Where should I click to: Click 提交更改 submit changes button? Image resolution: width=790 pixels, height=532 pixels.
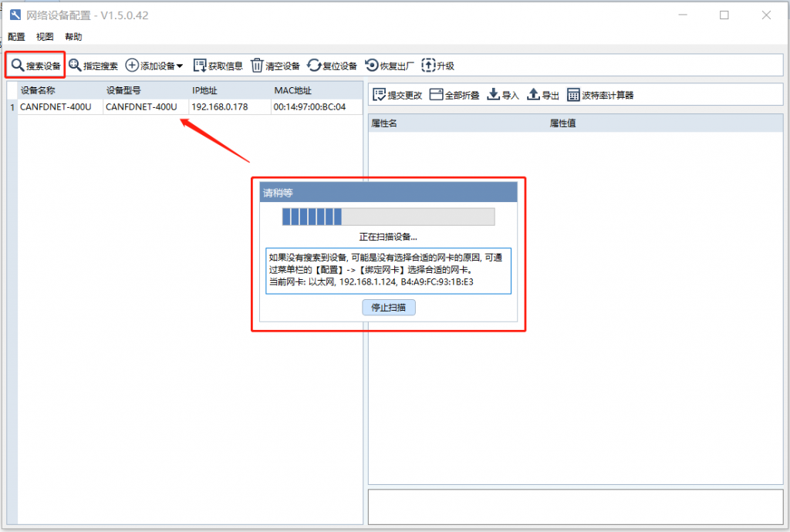click(397, 95)
